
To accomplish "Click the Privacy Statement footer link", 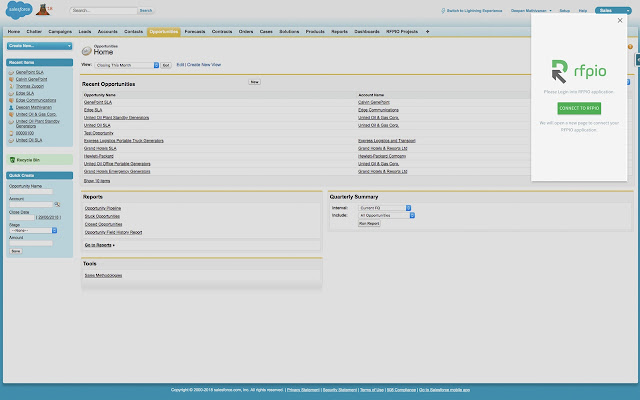I will 303,390.
